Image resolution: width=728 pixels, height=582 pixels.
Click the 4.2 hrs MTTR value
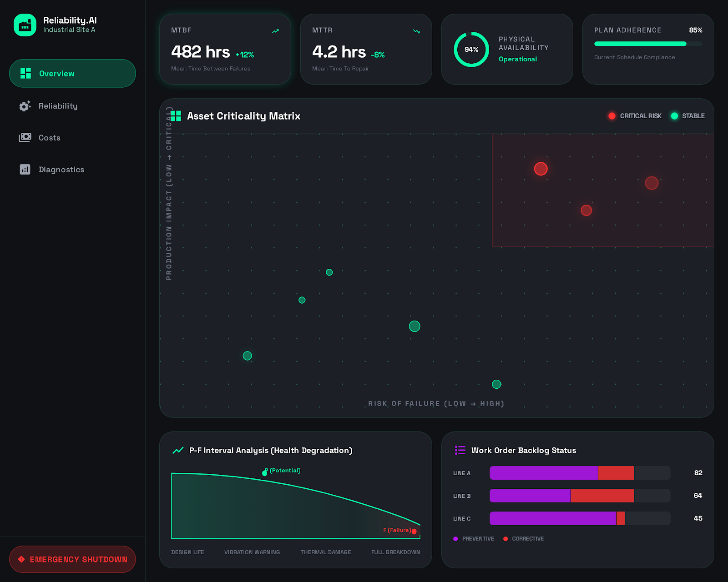tap(339, 52)
